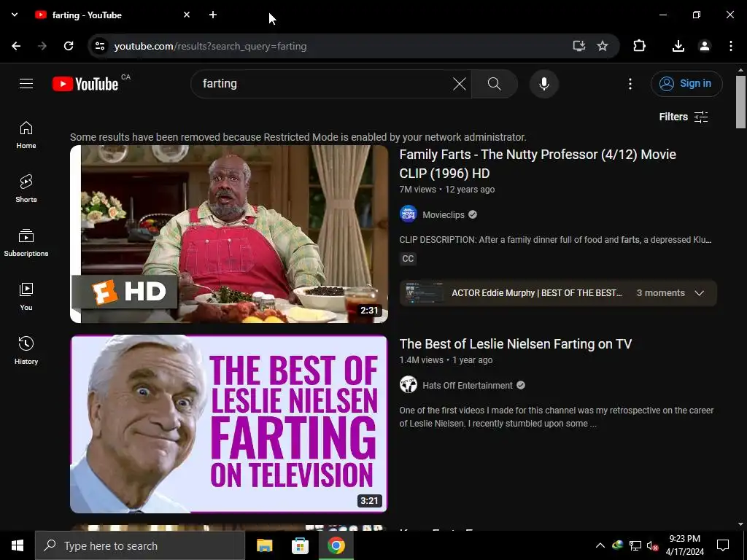Image resolution: width=747 pixels, height=560 pixels.
Task: Play the Nutty Professor Family Farts thumbnail
Action: [x=229, y=234]
